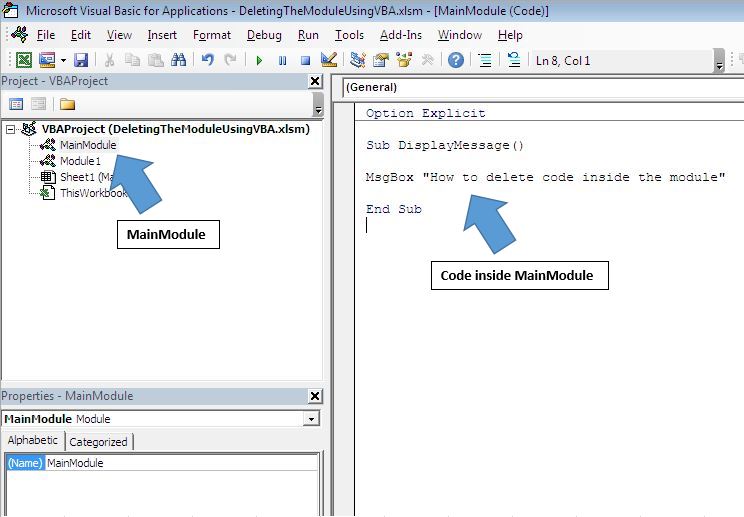Click the Toolbox hammer and wrench icon

(x=428, y=60)
